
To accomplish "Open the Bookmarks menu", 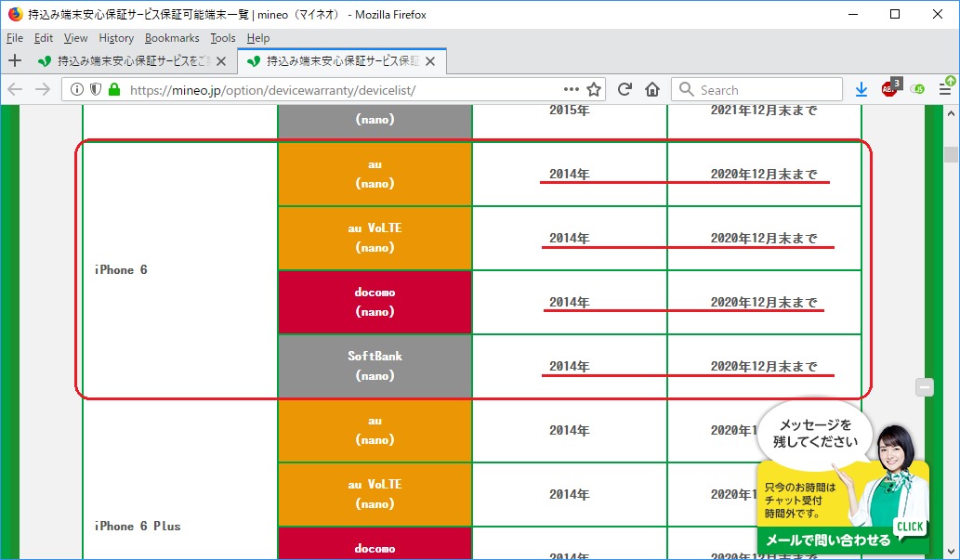I will point(172,38).
